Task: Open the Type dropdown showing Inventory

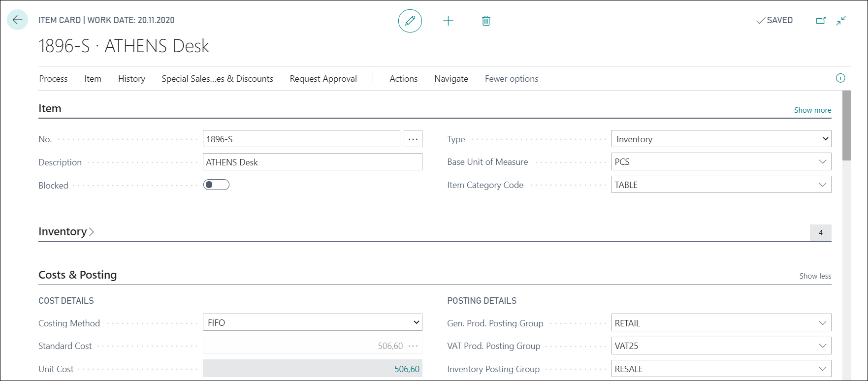Action: pos(721,139)
